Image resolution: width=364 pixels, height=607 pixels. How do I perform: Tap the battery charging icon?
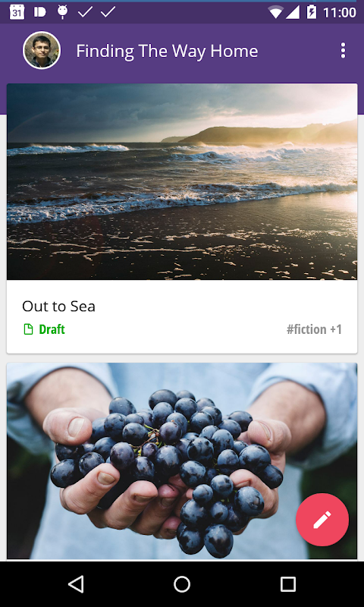pos(312,12)
